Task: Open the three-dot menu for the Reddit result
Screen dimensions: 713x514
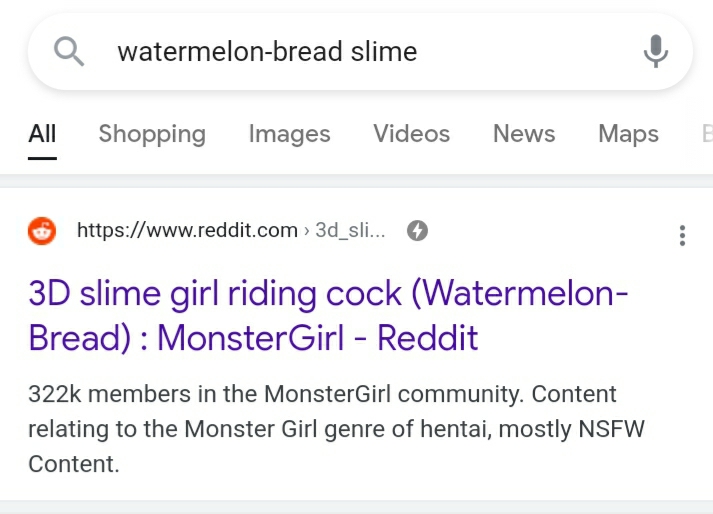Action: [x=682, y=235]
